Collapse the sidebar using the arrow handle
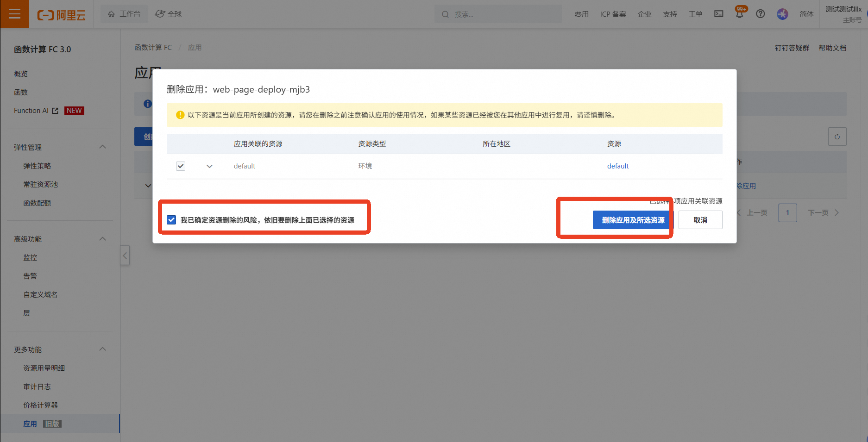 (x=125, y=255)
